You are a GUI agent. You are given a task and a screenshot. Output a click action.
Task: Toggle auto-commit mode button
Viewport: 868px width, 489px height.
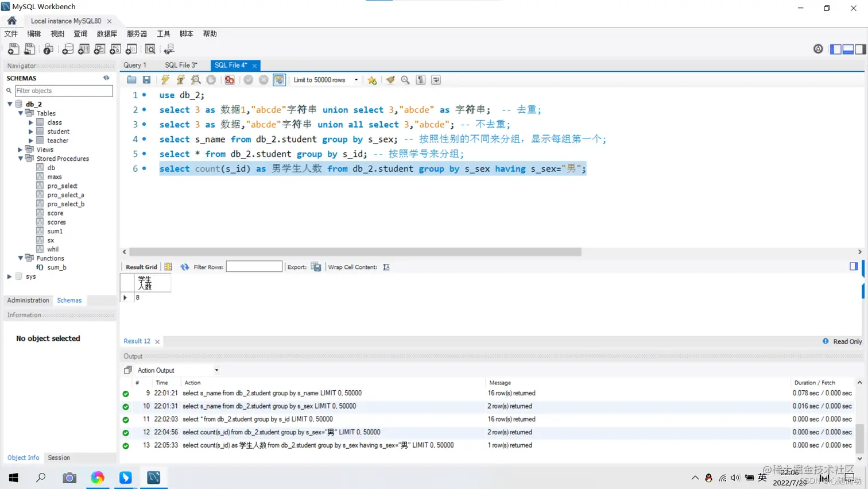click(x=279, y=80)
